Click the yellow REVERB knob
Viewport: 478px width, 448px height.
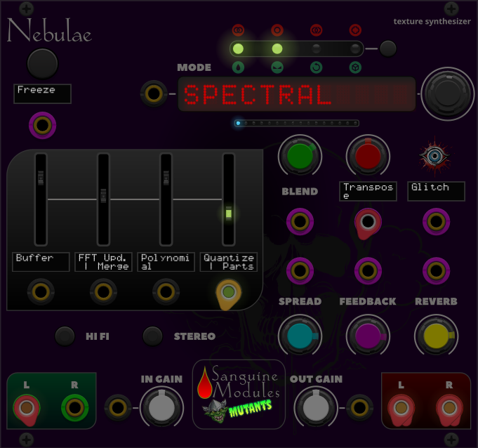(x=436, y=336)
